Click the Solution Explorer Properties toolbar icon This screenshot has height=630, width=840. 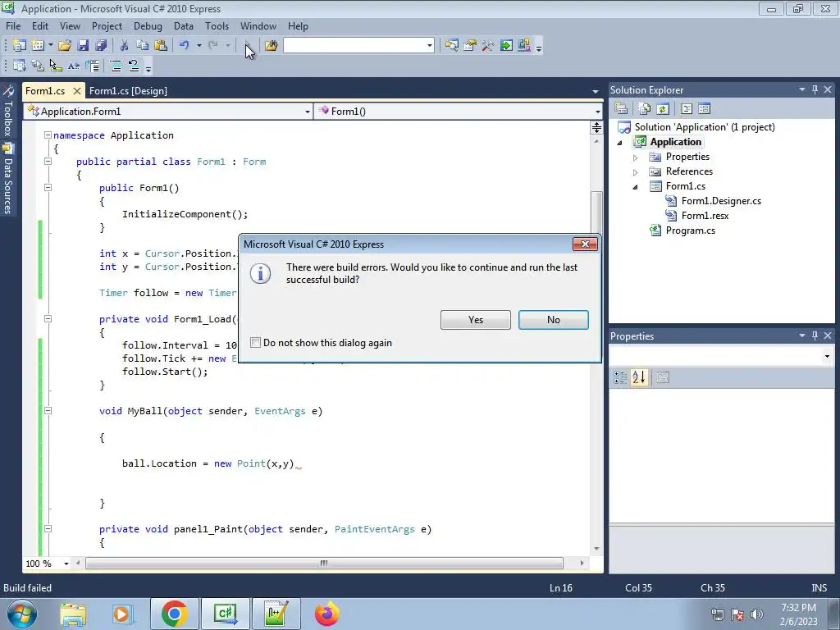click(621, 109)
